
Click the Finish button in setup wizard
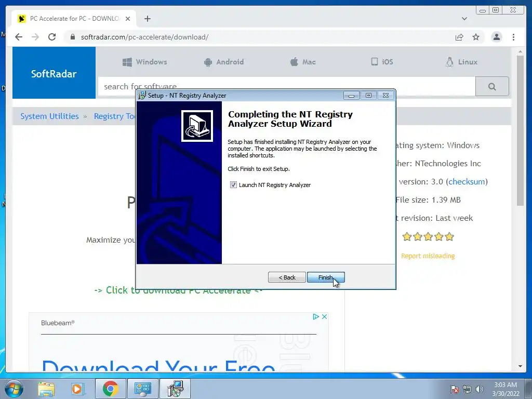[x=326, y=277]
